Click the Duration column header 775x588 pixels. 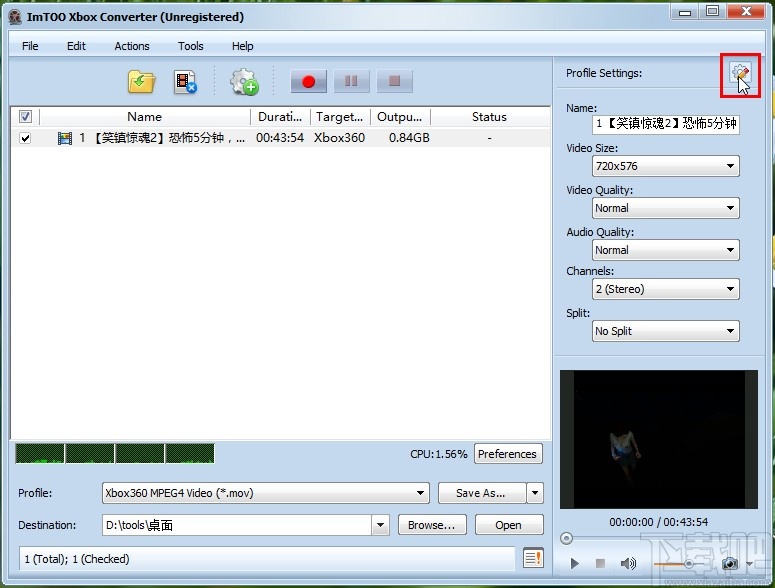pos(280,117)
